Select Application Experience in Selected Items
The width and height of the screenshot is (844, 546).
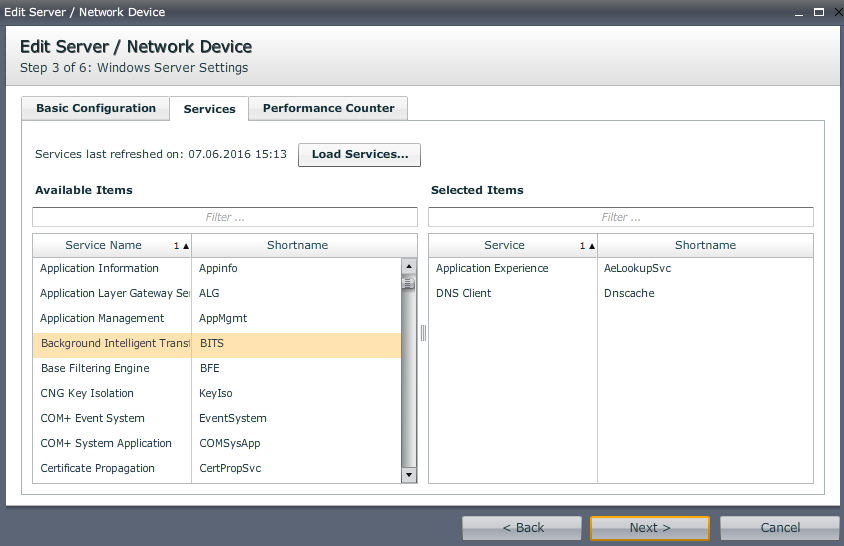coord(492,268)
